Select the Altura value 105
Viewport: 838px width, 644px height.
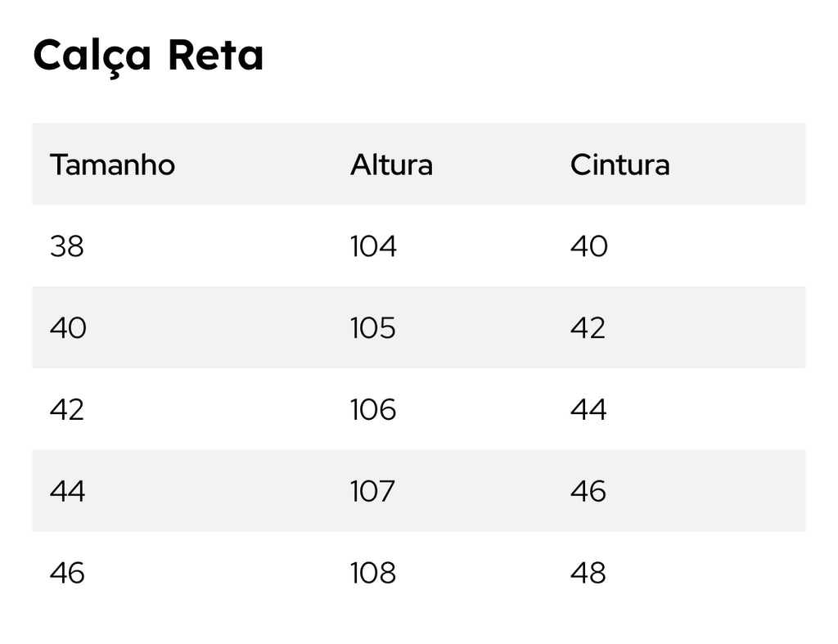point(373,328)
